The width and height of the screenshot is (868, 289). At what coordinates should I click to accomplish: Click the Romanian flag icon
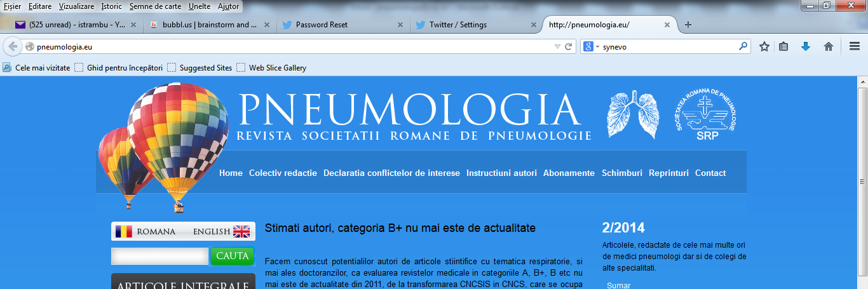pos(124,231)
